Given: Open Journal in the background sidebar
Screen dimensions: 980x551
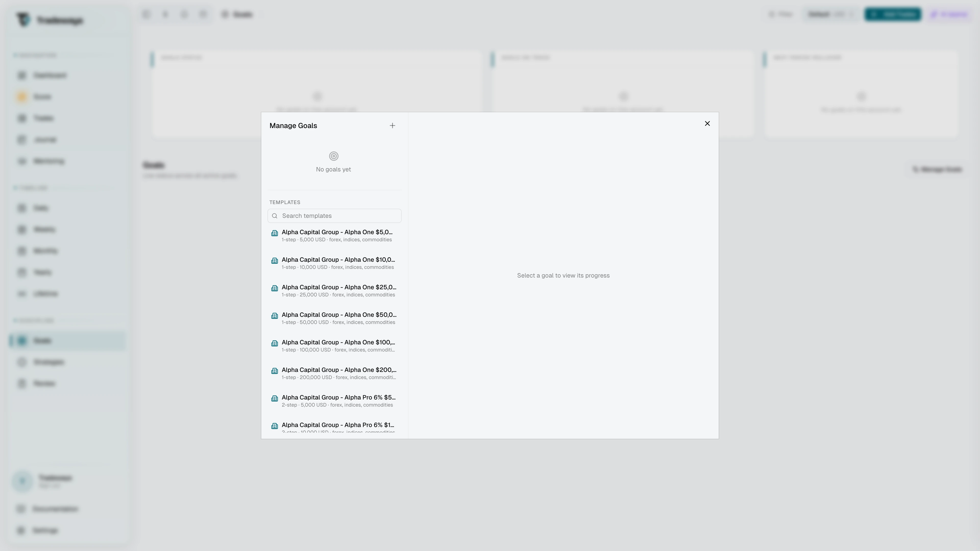Looking at the screenshot, I should (68, 140).
